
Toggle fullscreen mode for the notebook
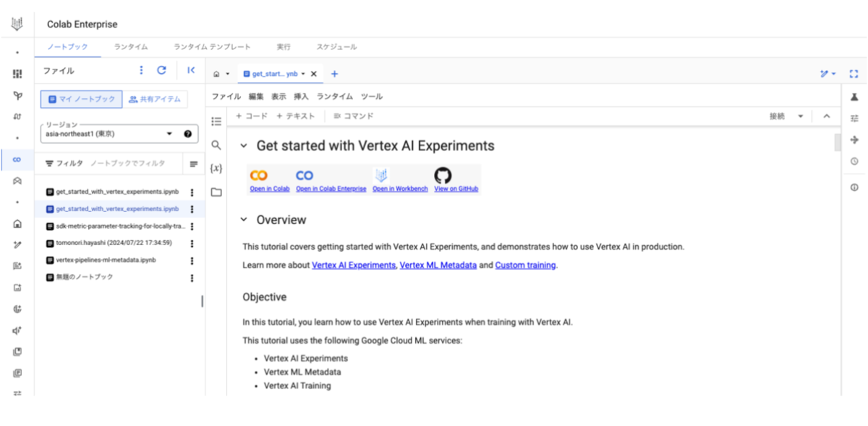(854, 74)
